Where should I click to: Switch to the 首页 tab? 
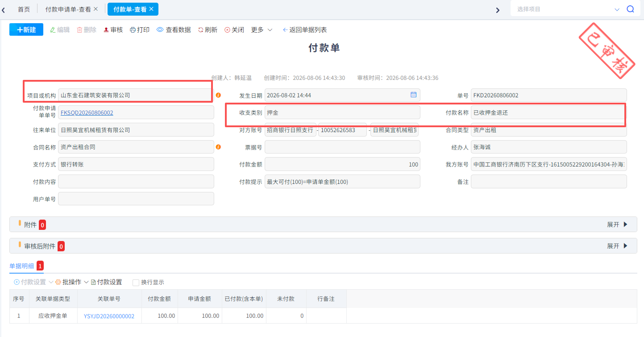click(24, 9)
